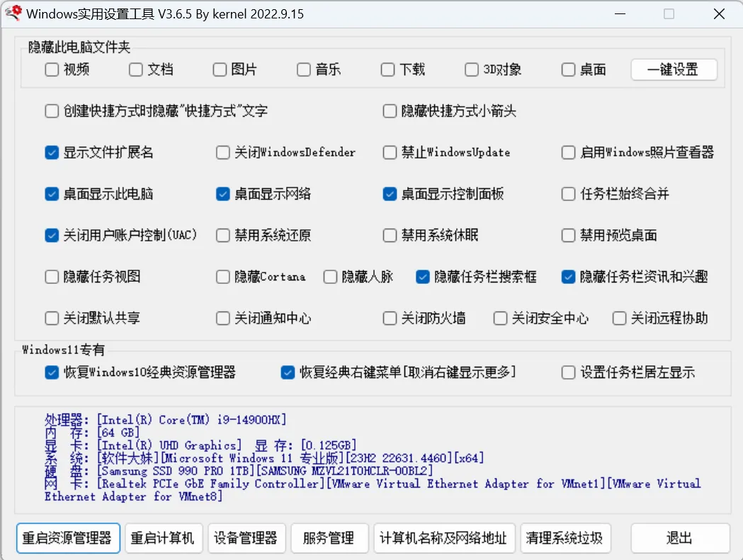Screen dimensions: 743x560
Task: Enable 任务栏始终合并 taskbar combine option
Action: pyautogui.click(x=568, y=193)
